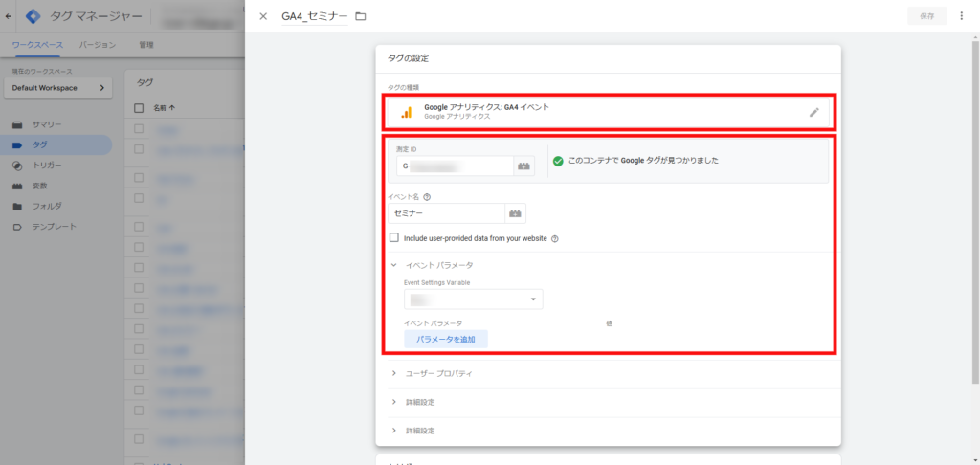This screenshot has width=980, height=465.
Task: Sort the tag list by 名前 column
Action: point(164,108)
